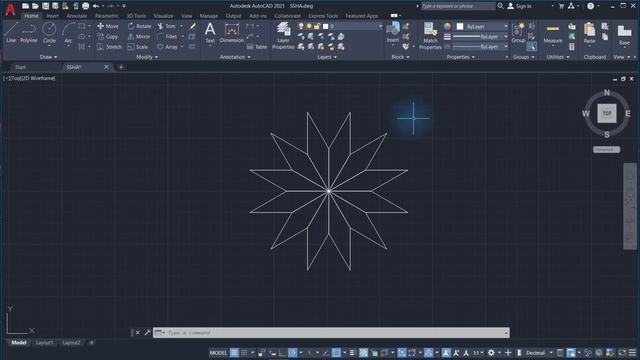
Task: Expand the Modify panel
Action: tap(147, 57)
